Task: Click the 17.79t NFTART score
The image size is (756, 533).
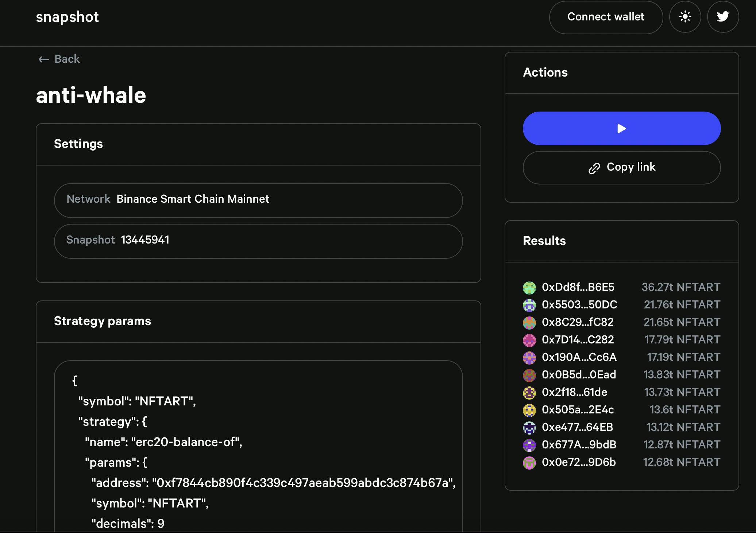Action: pos(682,340)
